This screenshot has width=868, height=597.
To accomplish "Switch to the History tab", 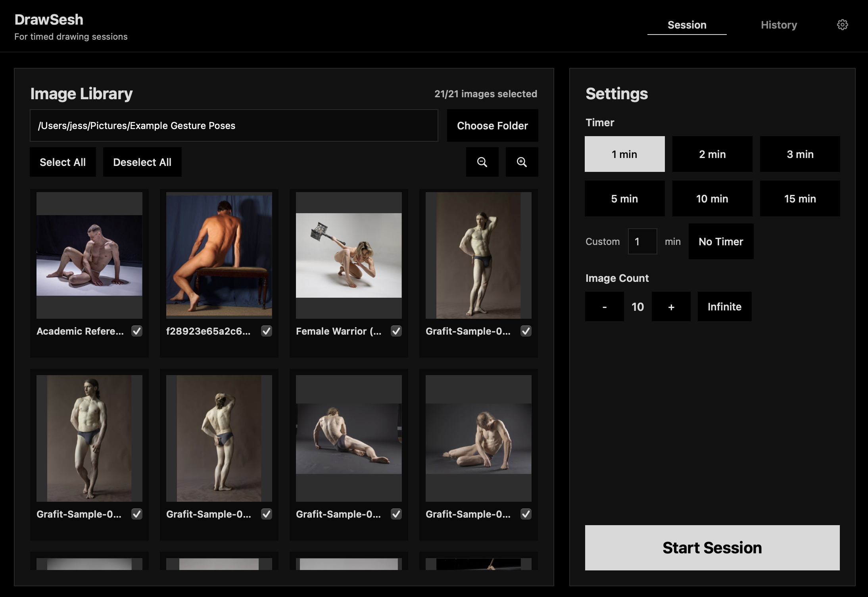I will (779, 25).
